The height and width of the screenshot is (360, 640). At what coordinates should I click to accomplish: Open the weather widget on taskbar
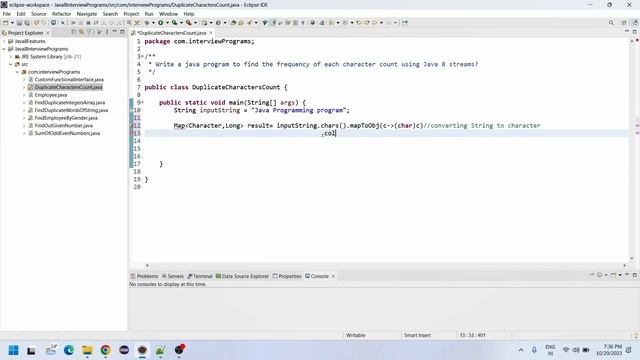click(51, 350)
